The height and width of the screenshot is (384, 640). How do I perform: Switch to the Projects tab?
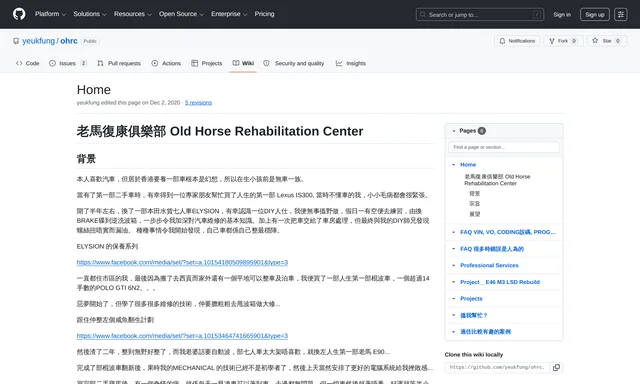click(x=207, y=63)
